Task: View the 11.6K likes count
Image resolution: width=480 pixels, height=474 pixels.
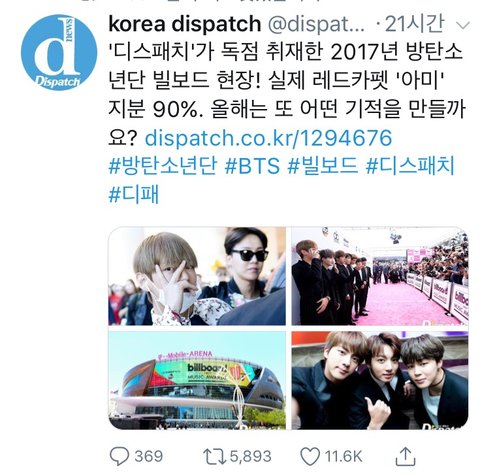Action: (x=343, y=456)
